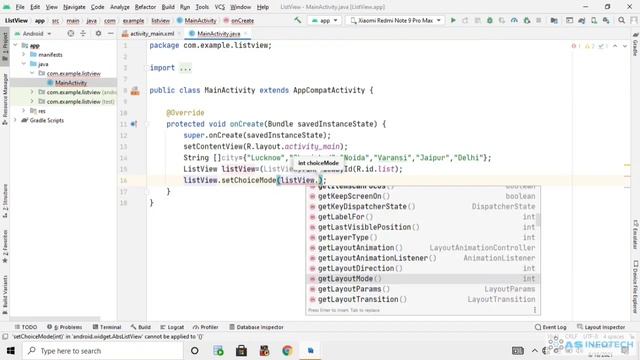640x360 pixels.
Task: Expand the manifests folder
Action: click(24, 54)
